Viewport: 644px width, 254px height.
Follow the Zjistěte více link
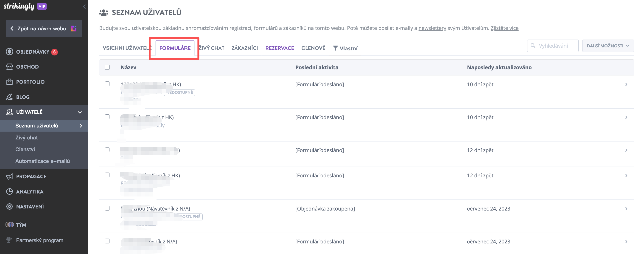504,28
